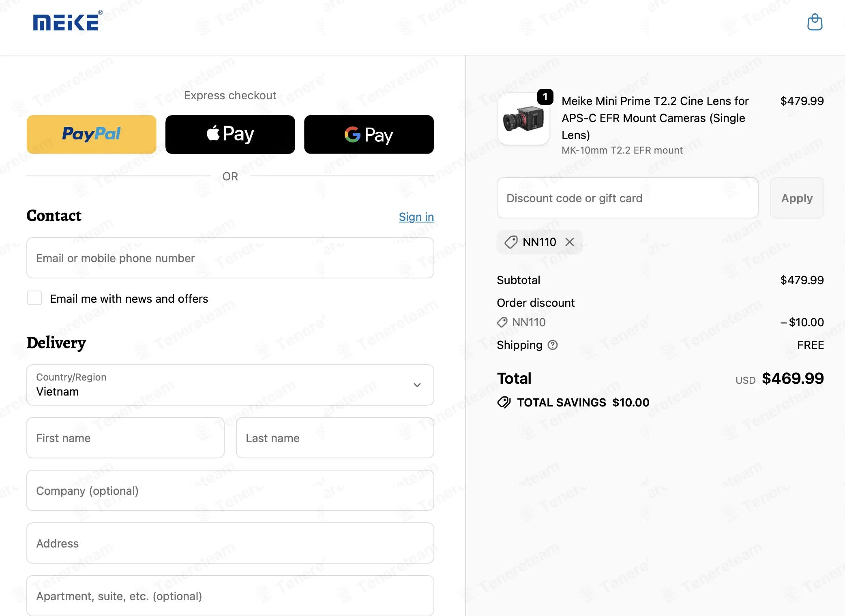Viewport: 845px width, 616px height.
Task: Click the item quantity badge showing 1
Action: coord(545,97)
